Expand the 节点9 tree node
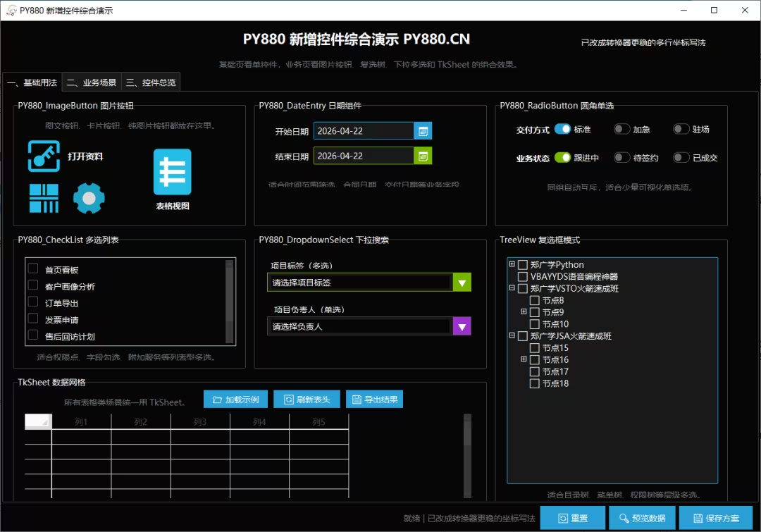The image size is (761, 532). tap(524, 311)
